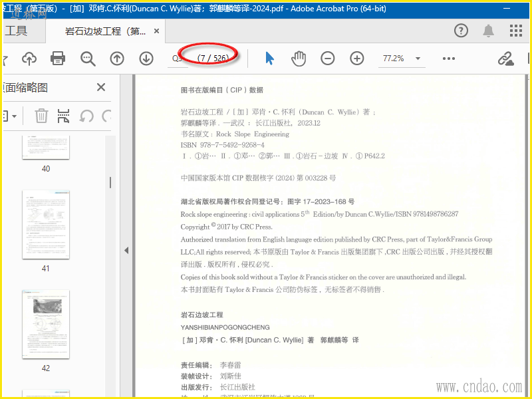Open the zoom level dropdown arrow
Screen dimensions: 532x399
[x=418, y=59]
